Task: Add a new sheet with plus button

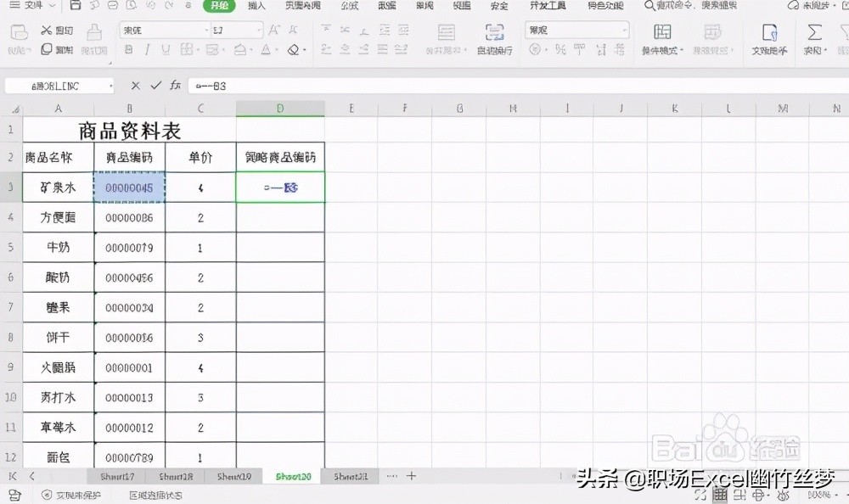Action: (411, 476)
